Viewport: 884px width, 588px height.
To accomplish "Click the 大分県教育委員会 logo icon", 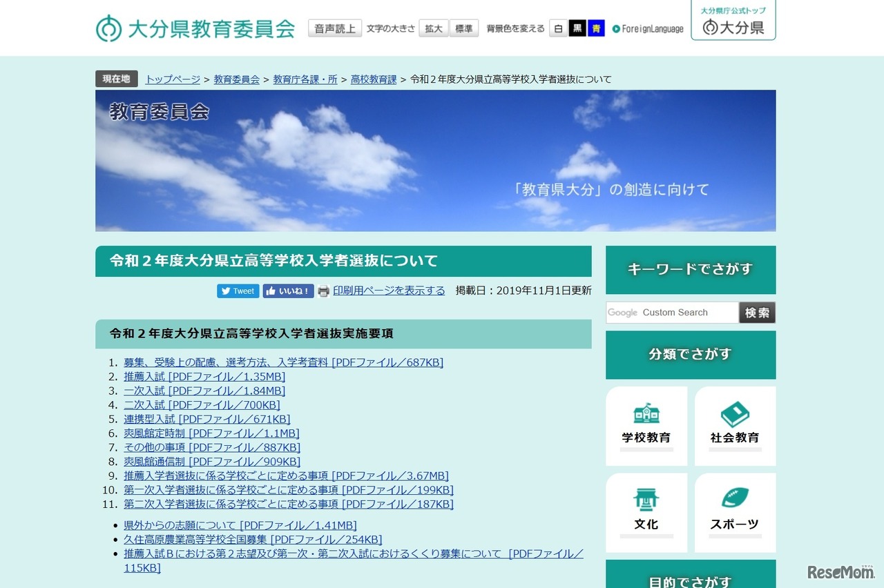I will [108, 28].
